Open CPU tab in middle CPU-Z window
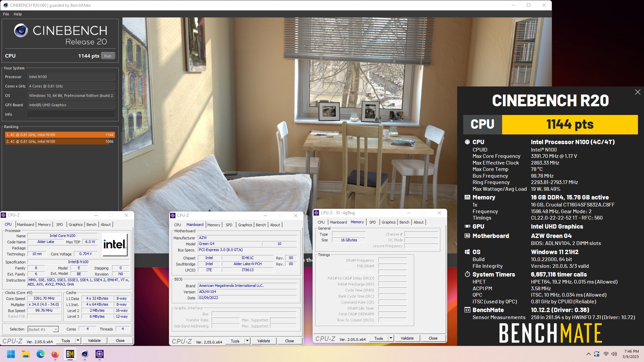The width and height of the screenshot is (644, 362). (178, 225)
